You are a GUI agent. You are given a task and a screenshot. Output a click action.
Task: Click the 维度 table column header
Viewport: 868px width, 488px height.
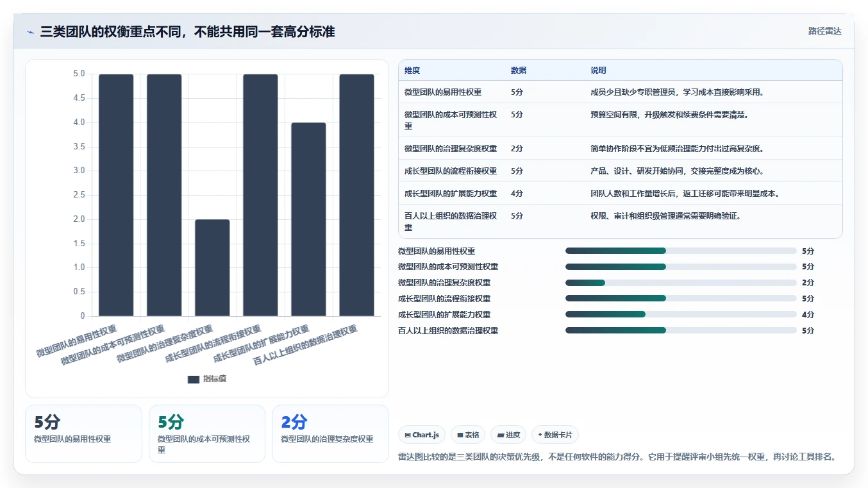point(412,71)
